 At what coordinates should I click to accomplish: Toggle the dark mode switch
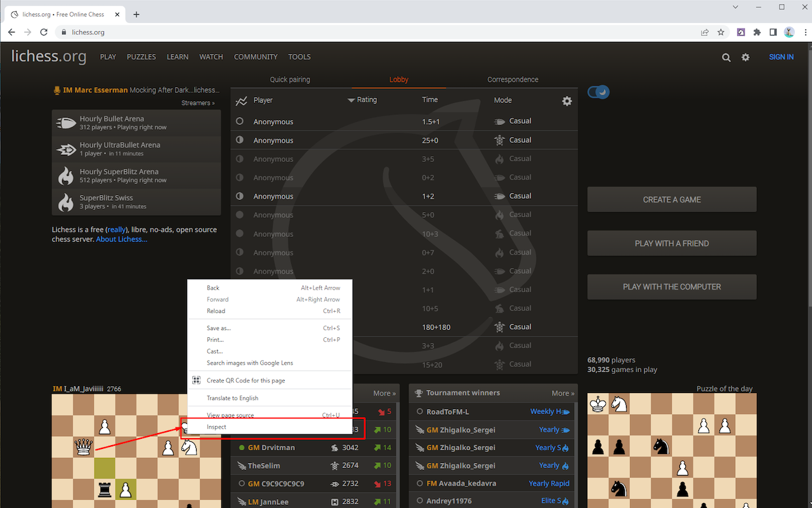(x=597, y=91)
